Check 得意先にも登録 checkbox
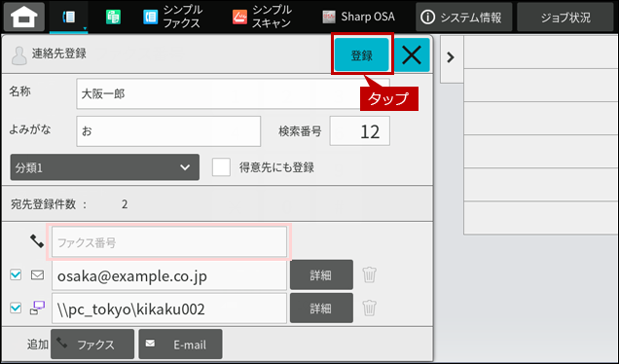The width and height of the screenshot is (619, 364). [x=221, y=167]
